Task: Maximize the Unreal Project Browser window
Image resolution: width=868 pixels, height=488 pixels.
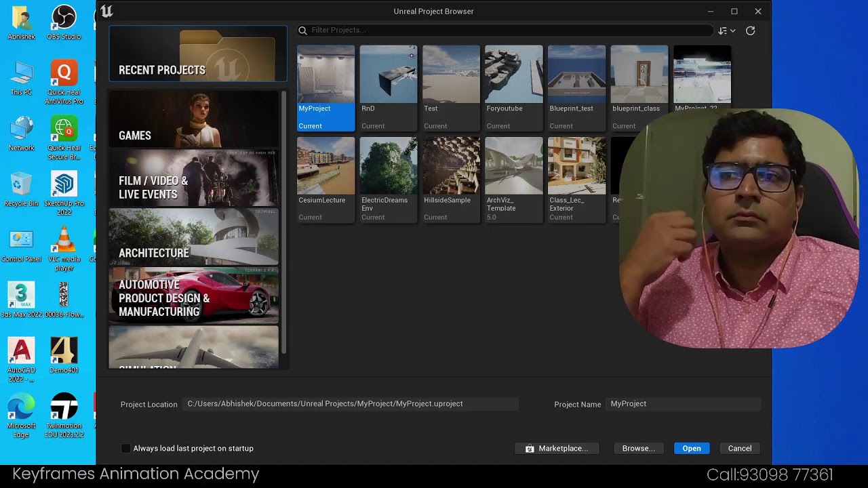Action: tap(734, 11)
